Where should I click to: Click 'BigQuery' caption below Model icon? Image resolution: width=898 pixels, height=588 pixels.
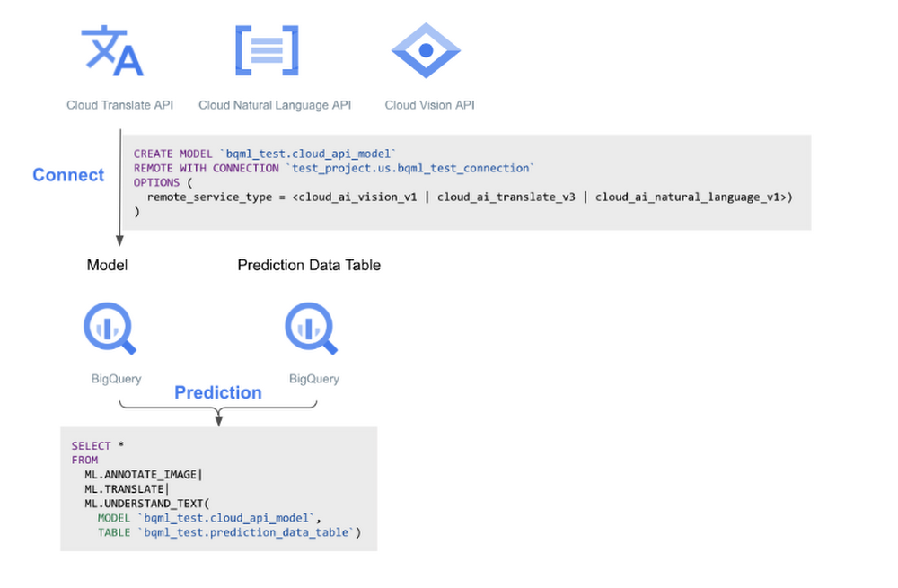(116, 379)
